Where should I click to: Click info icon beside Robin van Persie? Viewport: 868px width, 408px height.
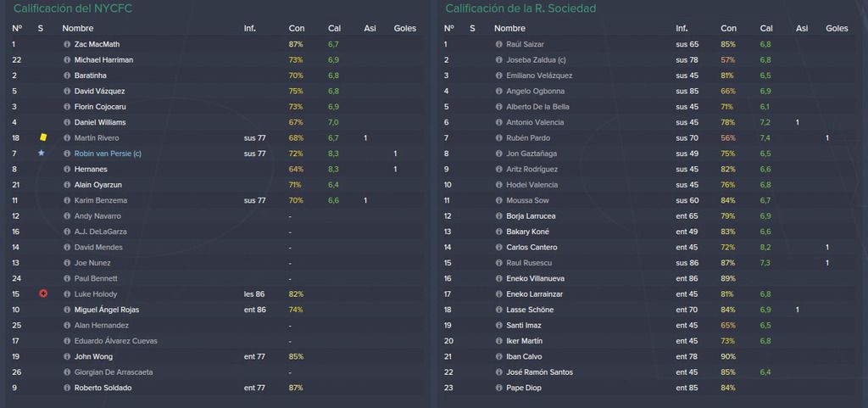[x=67, y=154]
